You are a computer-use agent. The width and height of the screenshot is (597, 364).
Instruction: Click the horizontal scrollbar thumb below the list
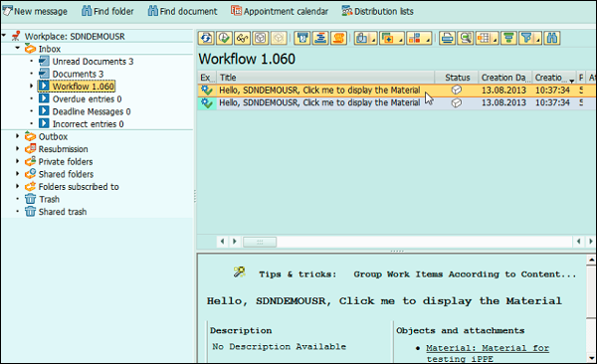click(260, 242)
